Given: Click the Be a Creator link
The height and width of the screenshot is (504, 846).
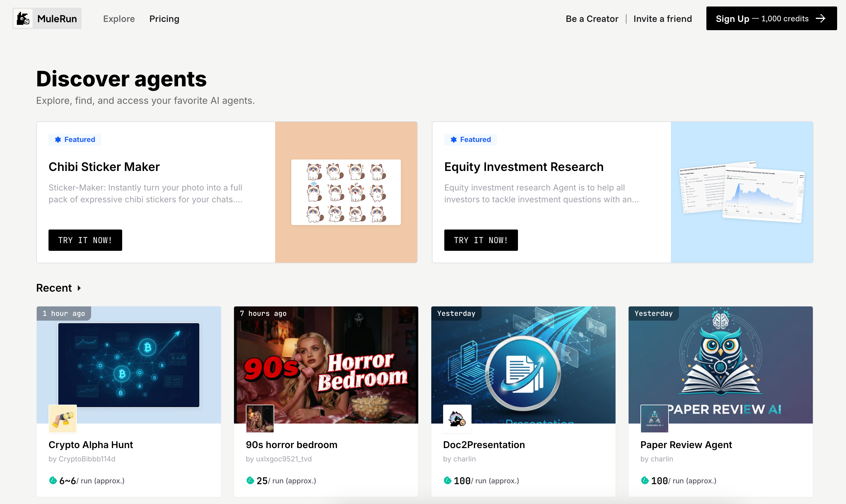Looking at the screenshot, I should click(x=592, y=19).
